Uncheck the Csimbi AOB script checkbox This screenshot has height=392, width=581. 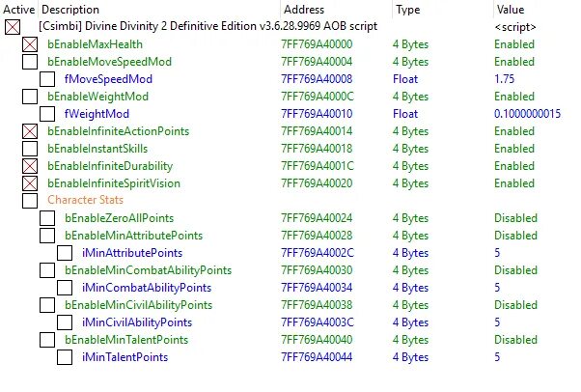pyautogui.click(x=13, y=27)
